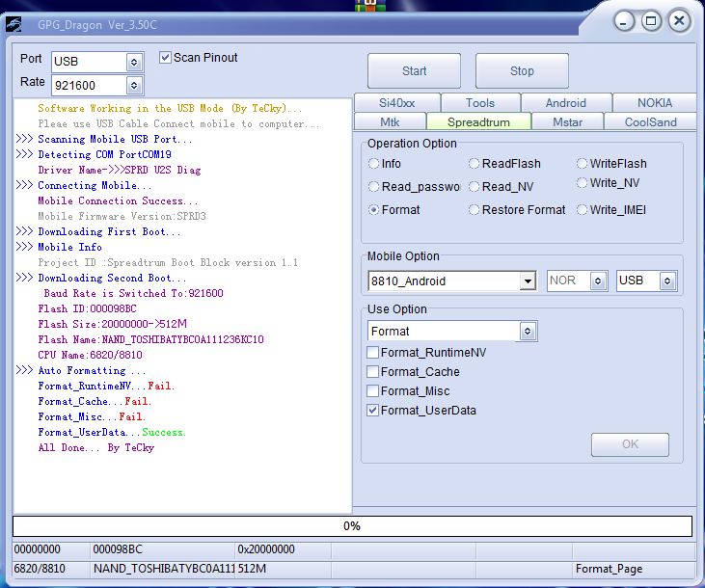Image resolution: width=705 pixels, height=588 pixels.
Task: Switch to the Mtk tab
Action: coord(390,121)
